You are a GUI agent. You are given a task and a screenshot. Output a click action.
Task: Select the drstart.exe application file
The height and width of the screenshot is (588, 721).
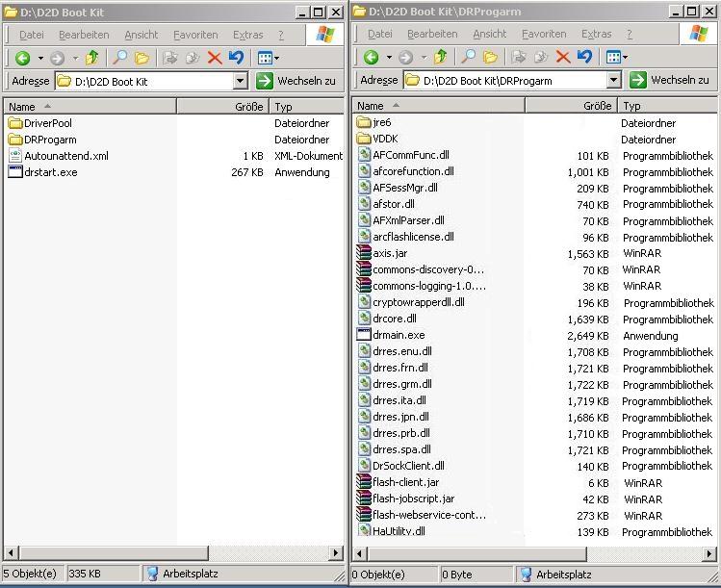point(50,172)
